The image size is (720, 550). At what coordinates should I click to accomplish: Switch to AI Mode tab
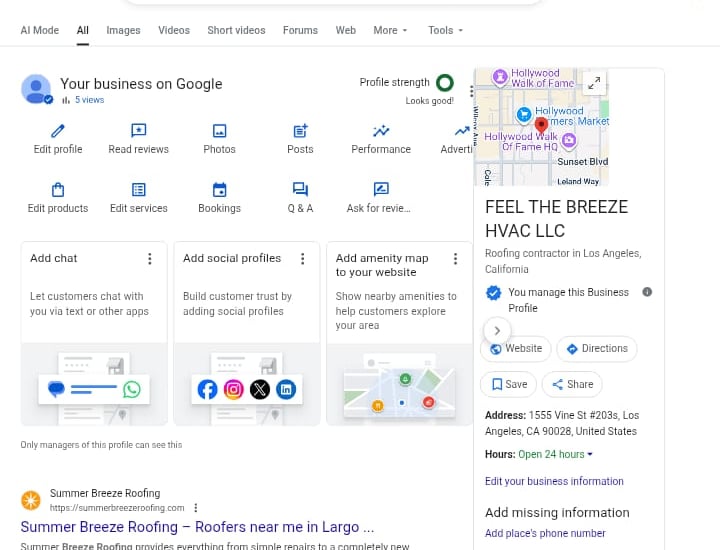point(39,30)
